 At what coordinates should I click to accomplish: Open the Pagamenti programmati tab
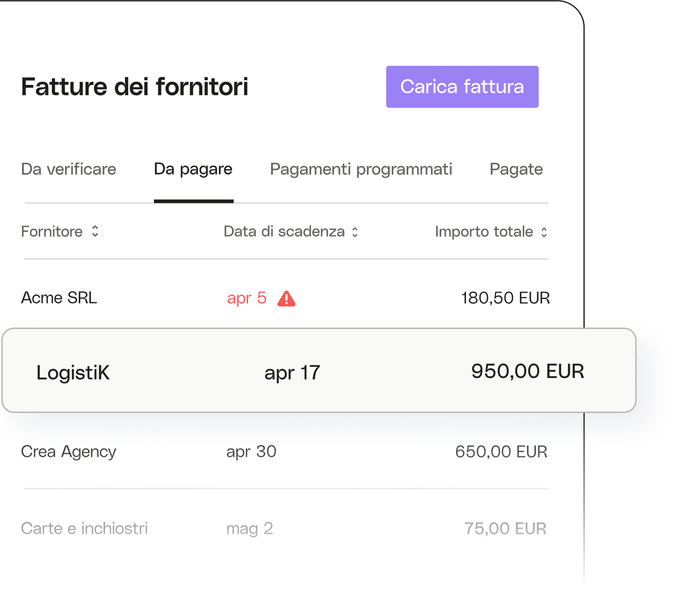(361, 170)
